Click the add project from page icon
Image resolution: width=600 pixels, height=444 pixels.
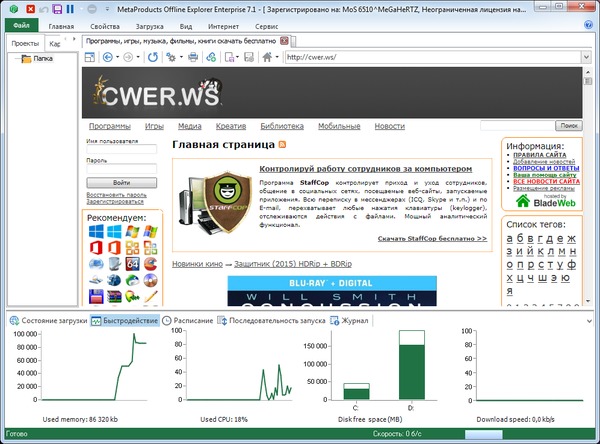tap(211, 57)
